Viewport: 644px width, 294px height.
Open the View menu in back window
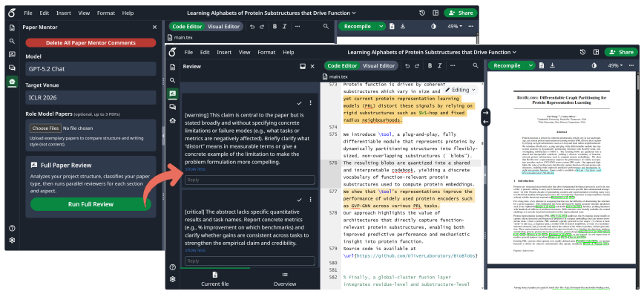click(x=84, y=13)
